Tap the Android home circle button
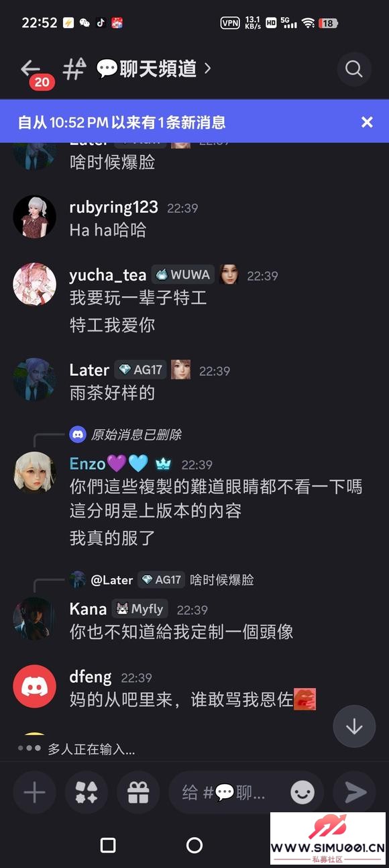 point(194,845)
